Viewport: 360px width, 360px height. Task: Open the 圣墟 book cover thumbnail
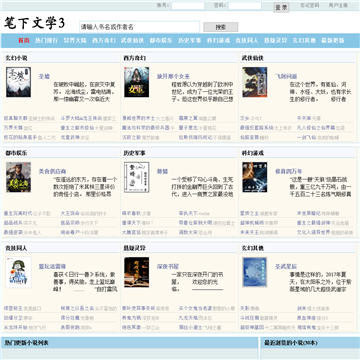(18, 82)
